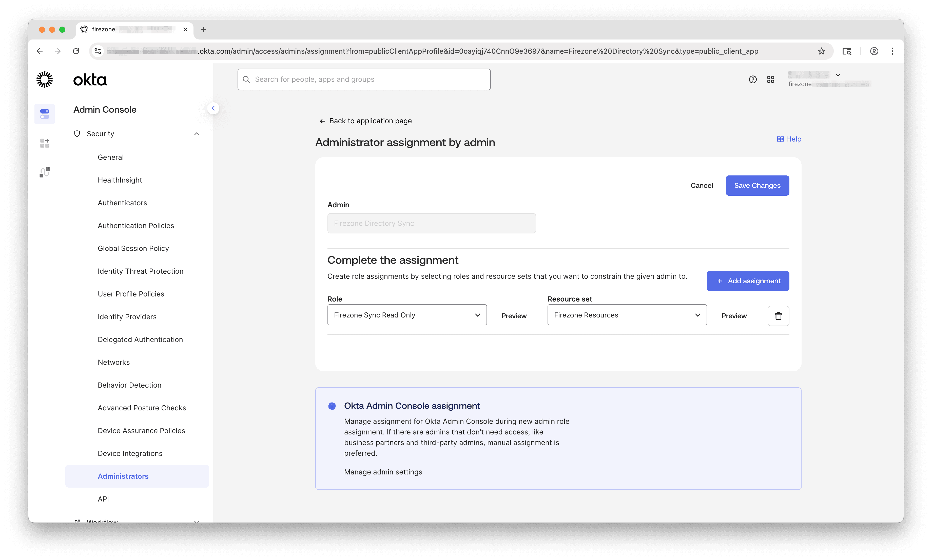932x560 pixels.
Task: Bookmark the page with the star icon
Action: tap(822, 51)
